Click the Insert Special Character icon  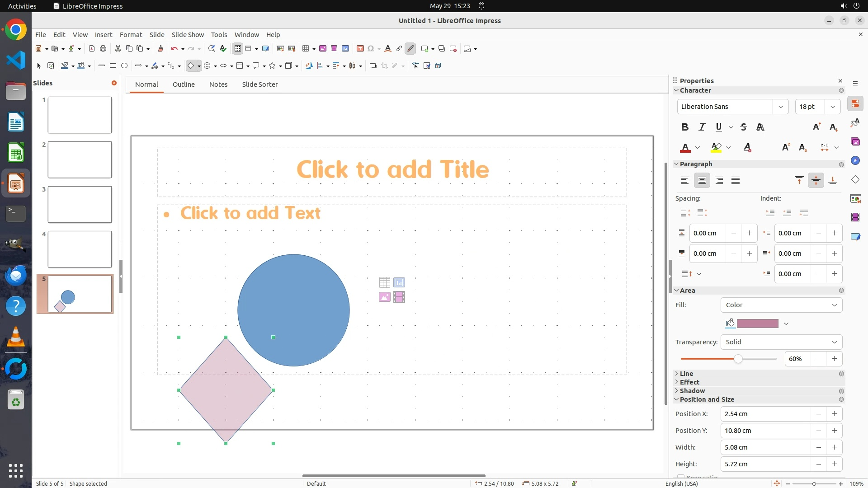tap(371, 49)
